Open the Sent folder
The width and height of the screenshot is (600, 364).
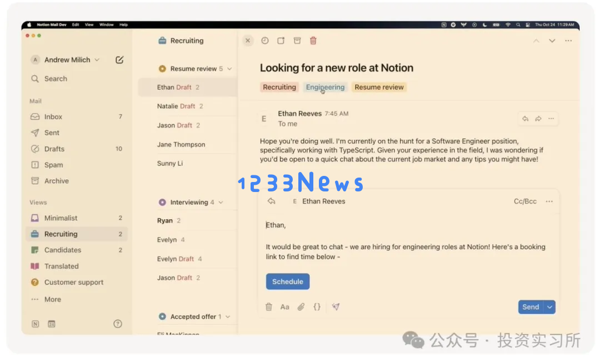point(77,133)
